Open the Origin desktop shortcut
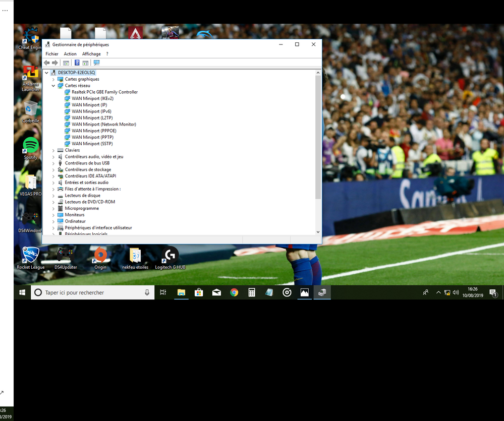The height and width of the screenshot is (421, 504). pos(100,257)
